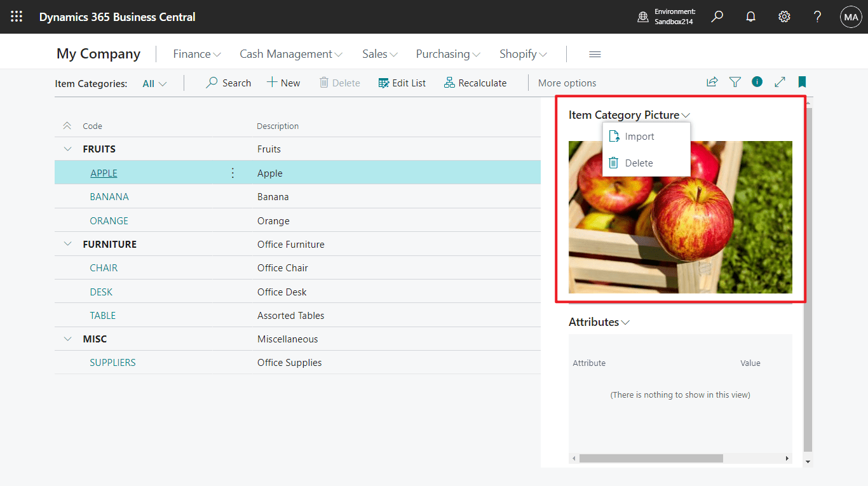Collapse the FRUITS category group
This screenshot has height=486, width=868.
click(68, 149)
